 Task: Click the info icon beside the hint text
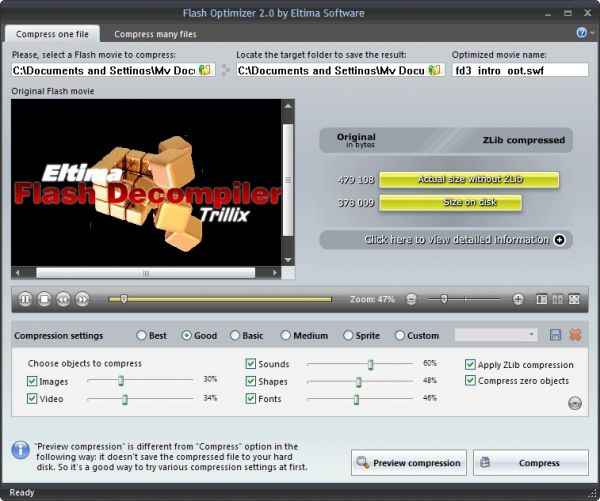[x=20, y=450]
